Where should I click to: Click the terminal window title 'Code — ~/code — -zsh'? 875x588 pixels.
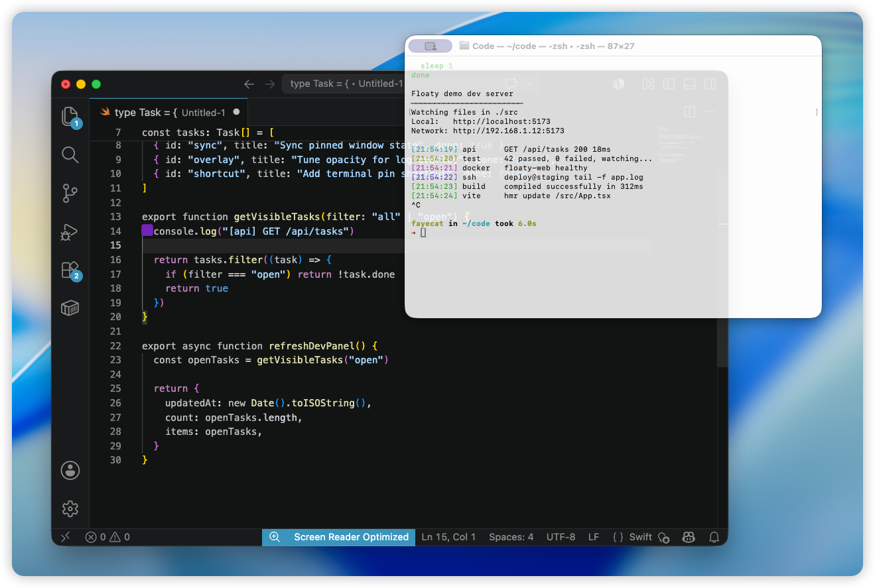pyautogui.click(x=553, y=46)
